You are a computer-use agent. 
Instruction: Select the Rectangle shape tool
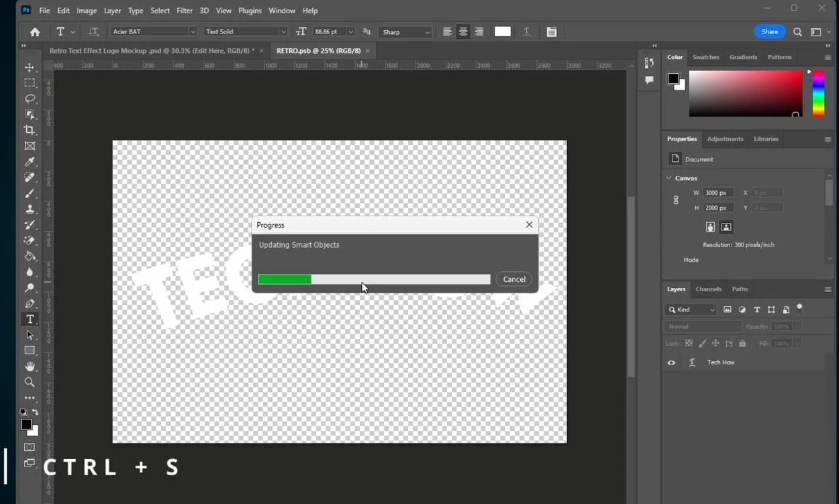click(30, 350)
